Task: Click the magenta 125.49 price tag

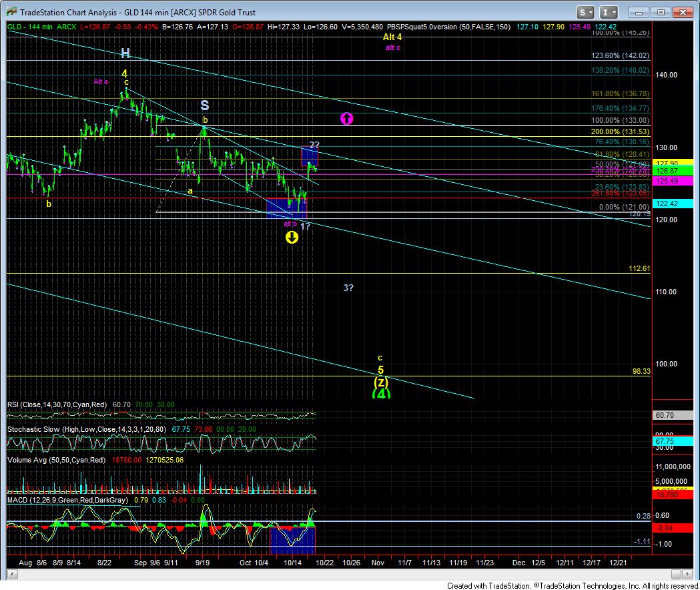Action: (x=673, y=181)
